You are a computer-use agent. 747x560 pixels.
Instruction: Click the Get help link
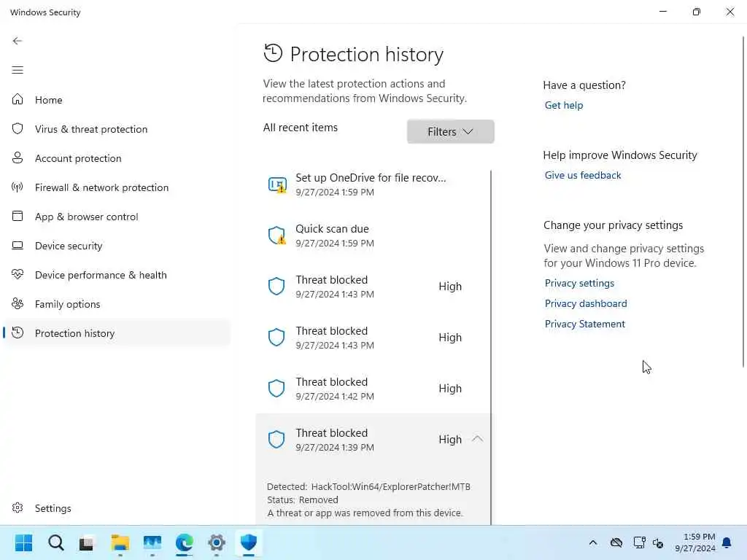(564, 105)
